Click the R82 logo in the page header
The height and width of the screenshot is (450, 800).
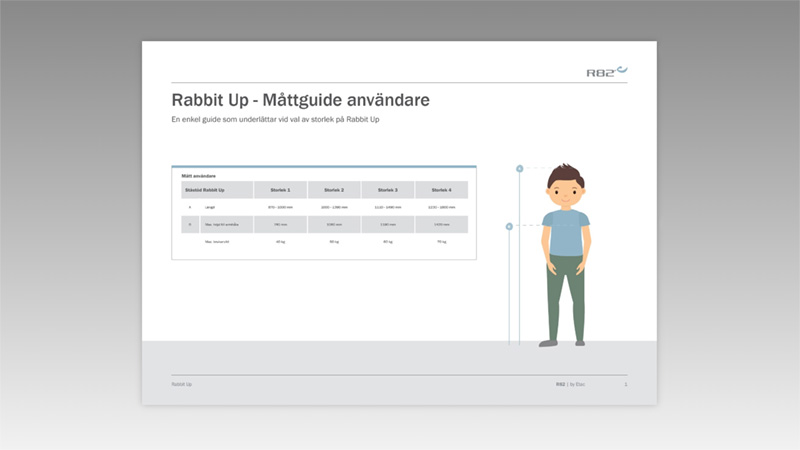(607, 72)
